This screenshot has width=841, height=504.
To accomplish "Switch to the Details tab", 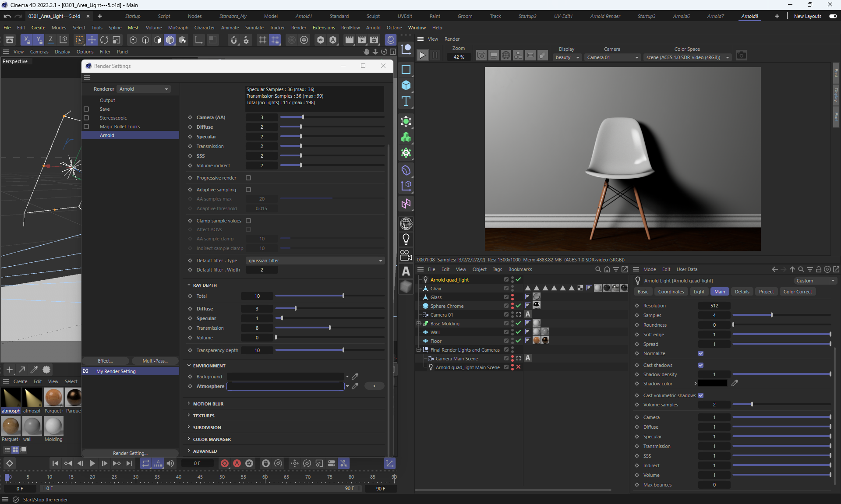I will (742, 292).
